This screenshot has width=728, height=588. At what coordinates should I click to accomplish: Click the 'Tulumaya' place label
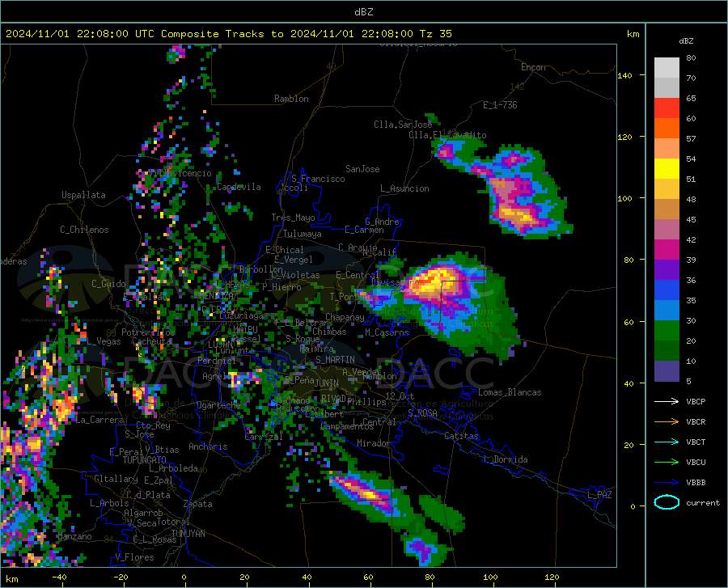(x=302, y=234)
